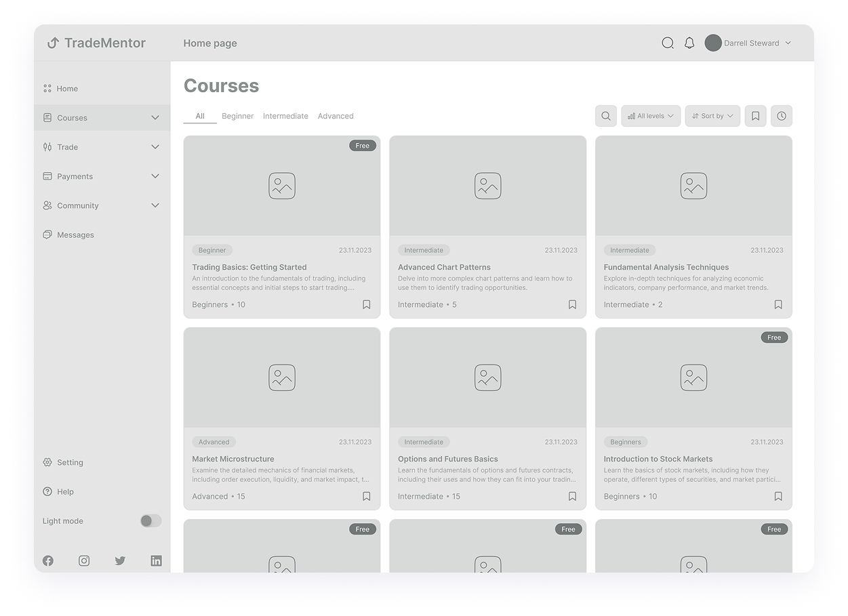Expand the Community sidebar chevron
Viewport: 848px width, 616px height.
pos(155,205)
